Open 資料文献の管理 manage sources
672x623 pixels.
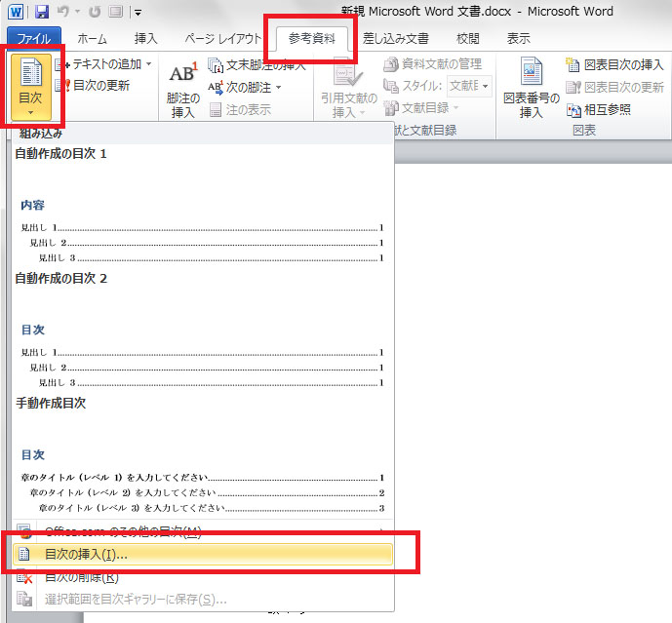tap(433, 64)
